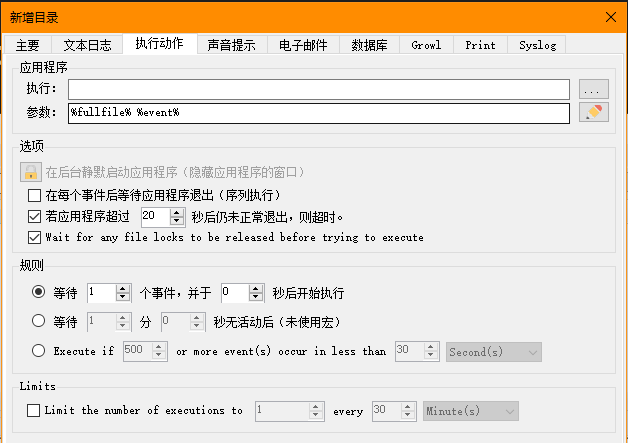The width and height of the screenshot is (628, 443).
Task: Switch to the 文本日志 tab
Action: (86, 44)
